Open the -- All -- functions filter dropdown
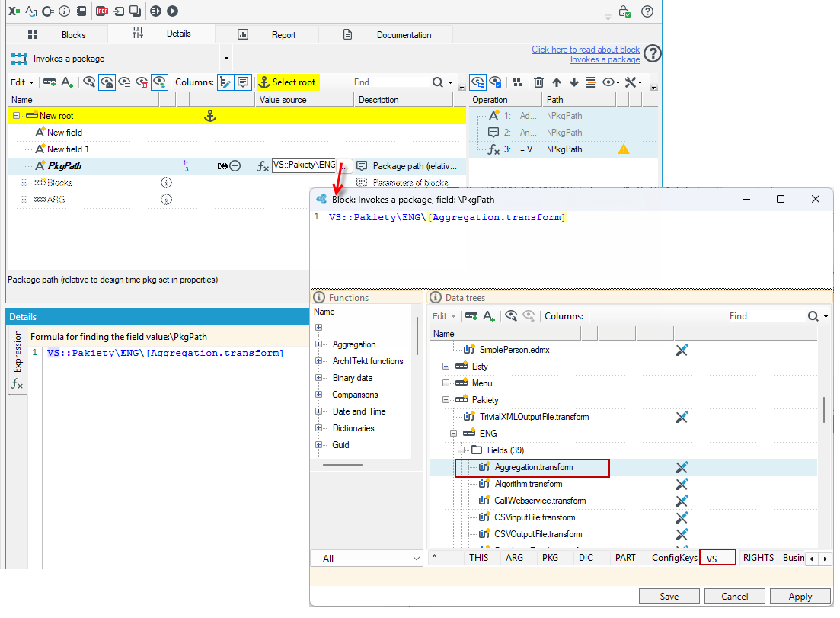The width and height of the screenshot is (840, 618). click(x=367, y=558)
